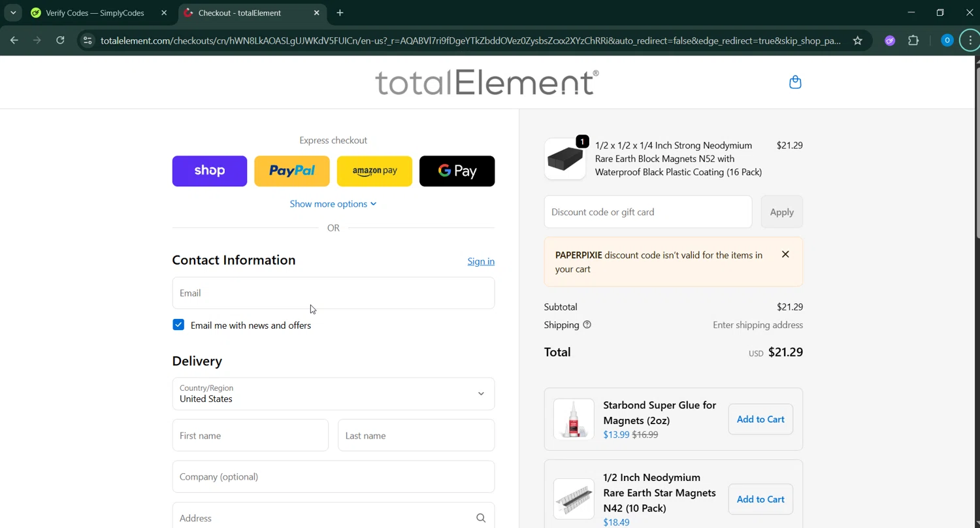Click the totalElement logo
Screen dimensions: 980x528
(487, 83)
